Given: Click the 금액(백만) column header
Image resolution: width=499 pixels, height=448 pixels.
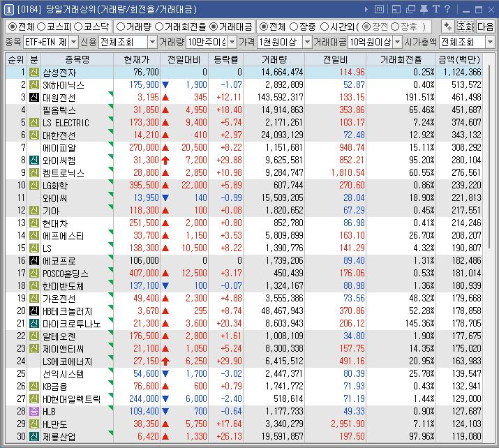Looking at the screenshot, I should point(459,59).
